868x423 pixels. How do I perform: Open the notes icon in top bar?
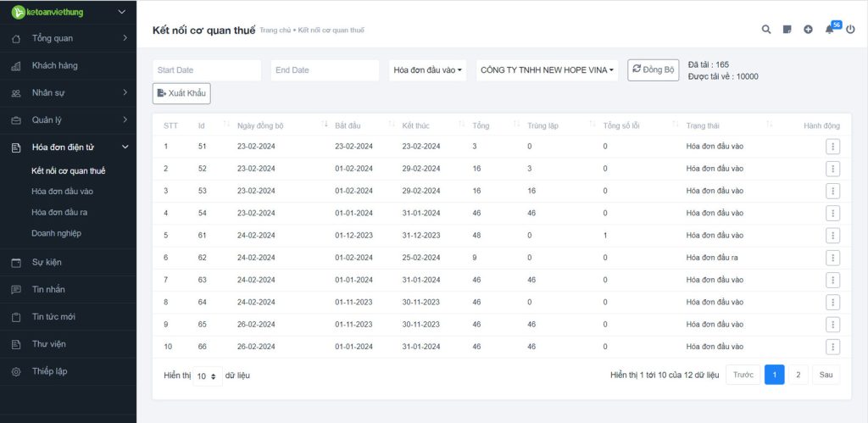point(787,30)
